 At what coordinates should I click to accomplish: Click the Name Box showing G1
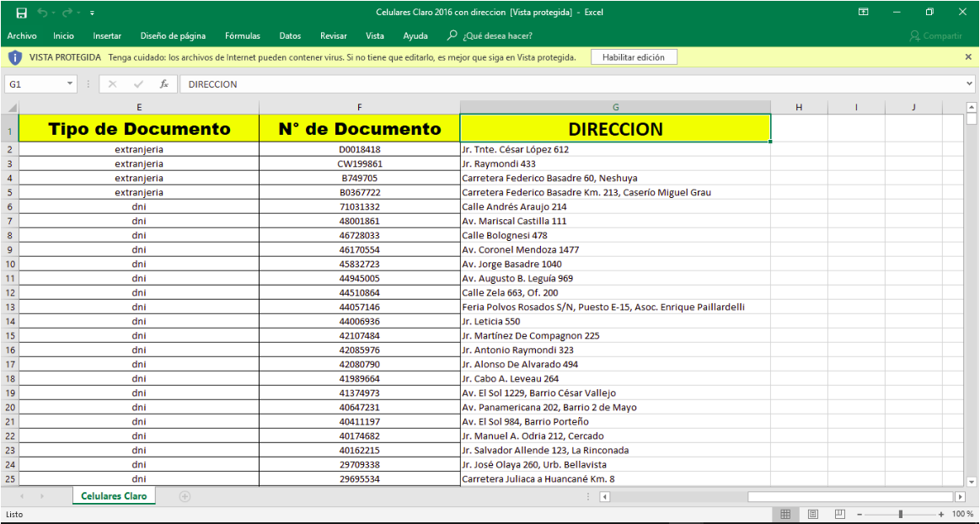35,84
